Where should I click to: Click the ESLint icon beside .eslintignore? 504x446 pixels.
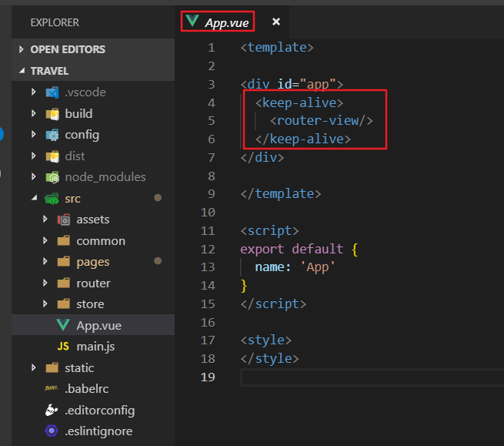(52, 431)
